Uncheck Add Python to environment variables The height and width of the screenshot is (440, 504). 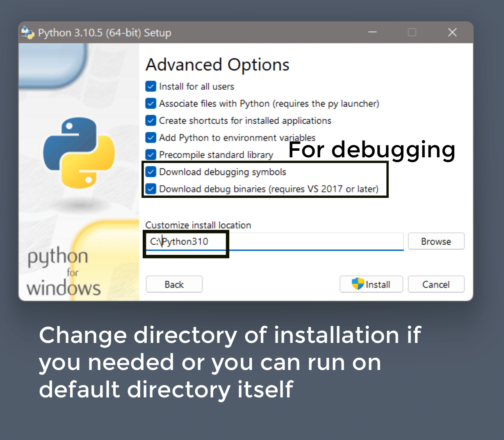click(x=151, y=138)
